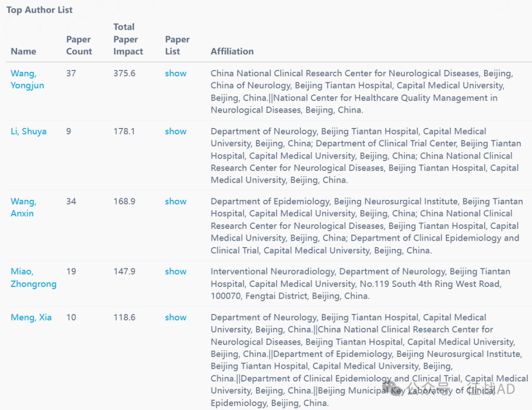Select paper count value 19

click(71, 271)
